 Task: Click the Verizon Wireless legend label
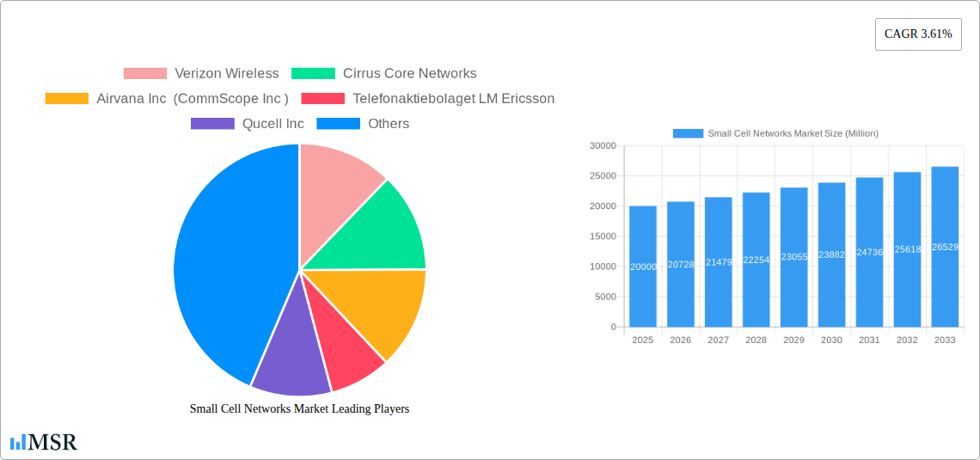(227, 74)
